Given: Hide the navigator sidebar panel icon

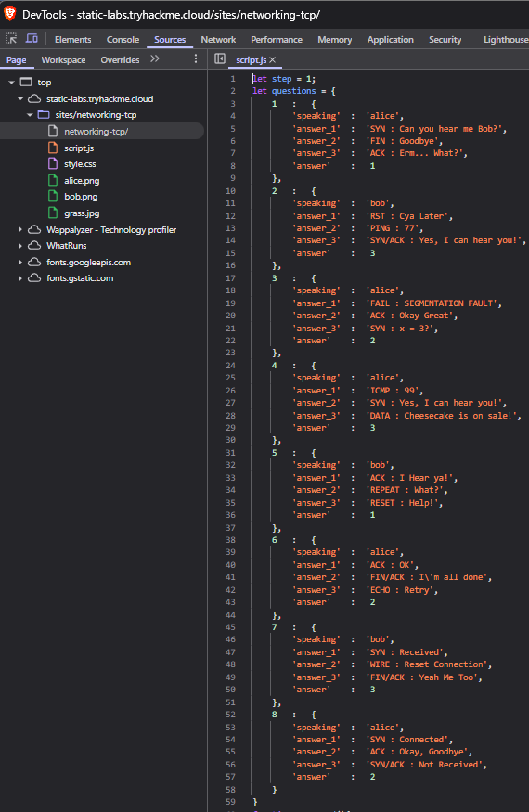Looking at the screenshot, I should [x=220, y=59].
